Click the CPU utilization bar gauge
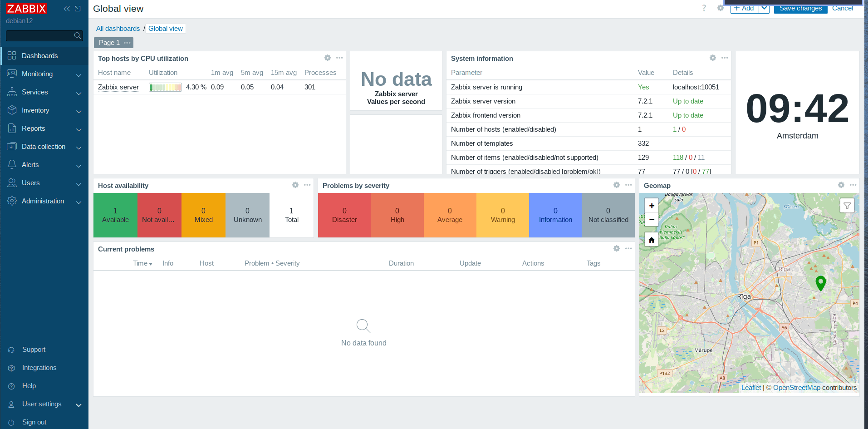The image size is (868, 429). pyautogui.click(x=165, y=87)
